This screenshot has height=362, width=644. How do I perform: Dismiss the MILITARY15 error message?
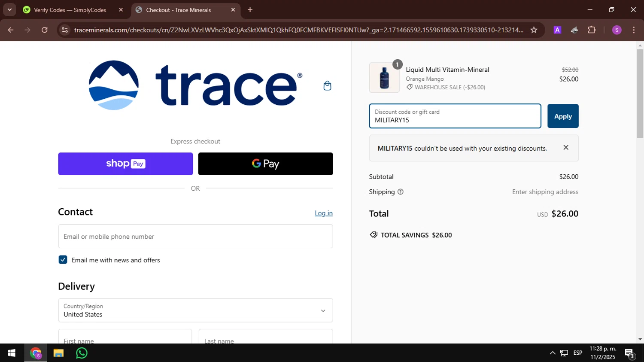(x=566, y=148)
